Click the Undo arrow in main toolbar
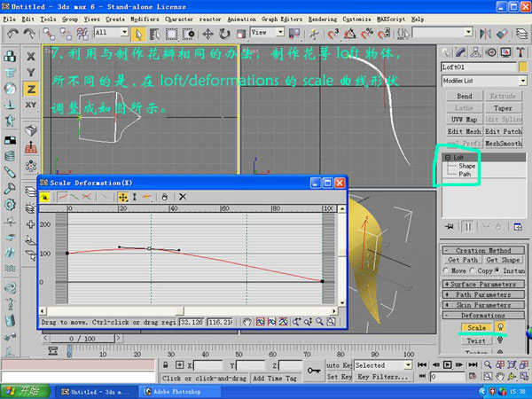Viewport: 532px width, 399px height. (x=13, y=34)
